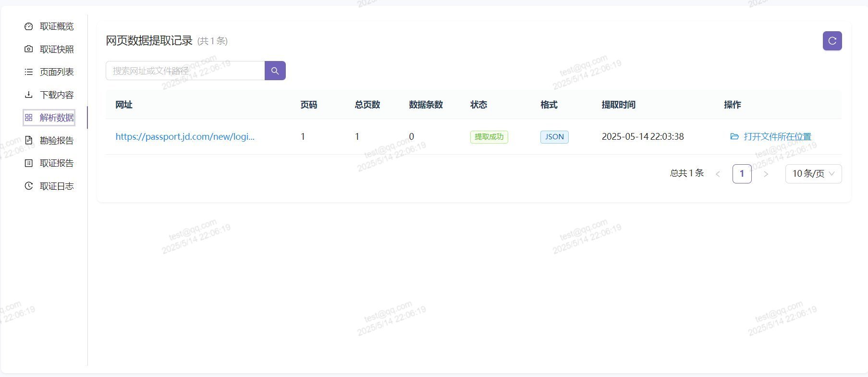868x377 pixels.
Task: Click the 解析数据 grid icon
Action: (x=29, y=118)
